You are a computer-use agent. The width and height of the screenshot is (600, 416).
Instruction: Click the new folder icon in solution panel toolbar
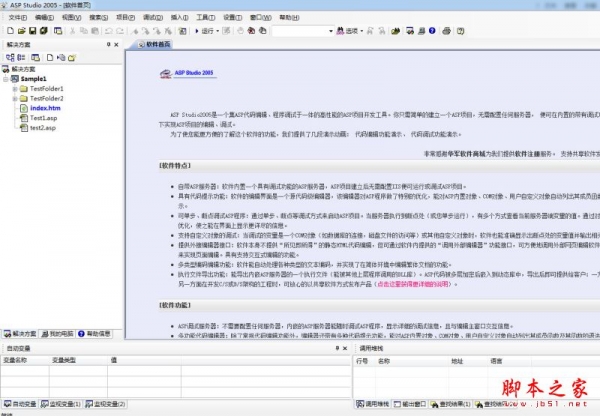point(72,57)
